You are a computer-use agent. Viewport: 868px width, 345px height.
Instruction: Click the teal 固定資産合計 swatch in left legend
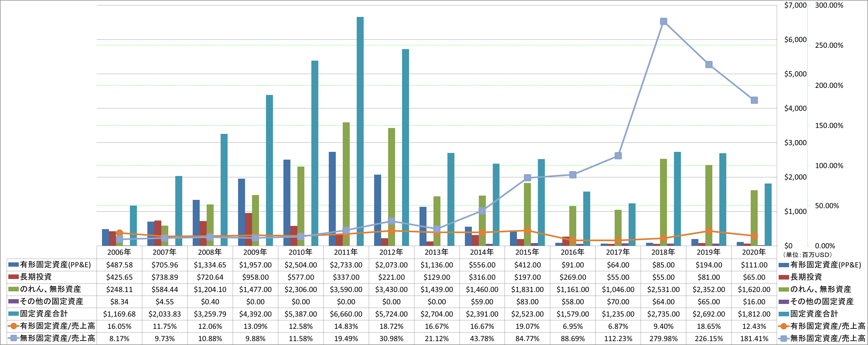pyautogui.click(x=13, y=314)
